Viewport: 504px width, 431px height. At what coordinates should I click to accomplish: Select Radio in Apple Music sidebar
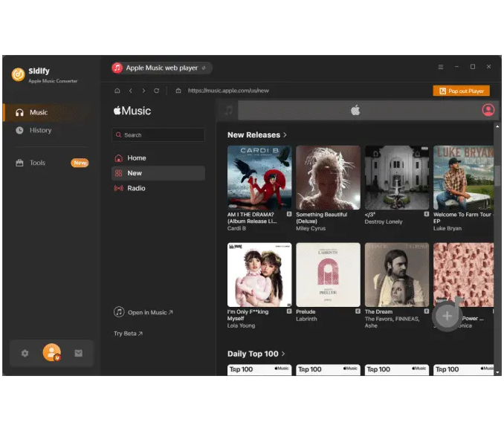(x=136, y=189)
